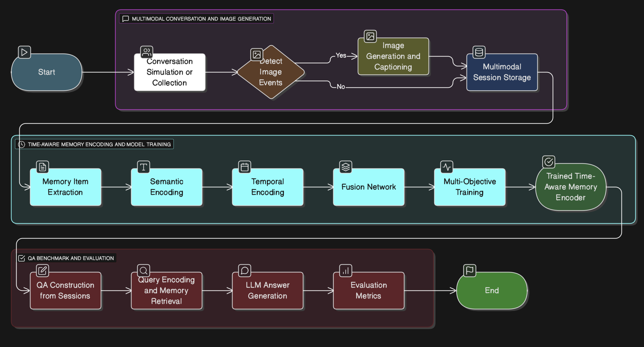Click the image icon above Detect Image Events

click(x=256, y=54)
